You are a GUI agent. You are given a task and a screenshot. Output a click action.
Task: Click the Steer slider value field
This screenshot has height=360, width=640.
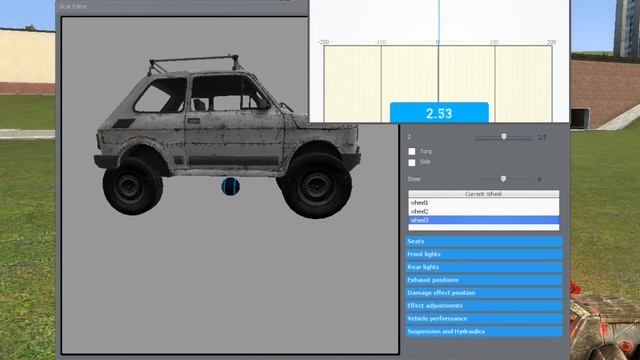(x=540, y=179)
